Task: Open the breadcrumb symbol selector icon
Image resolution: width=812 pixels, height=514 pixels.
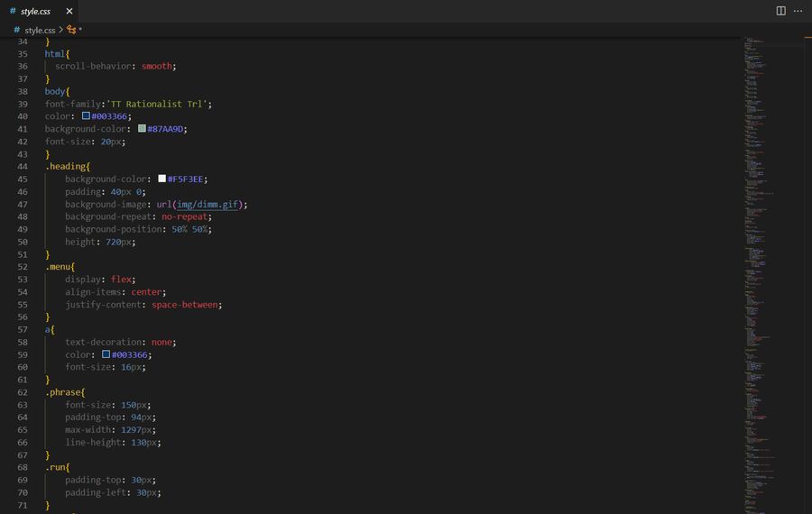Action: point(71,30)
